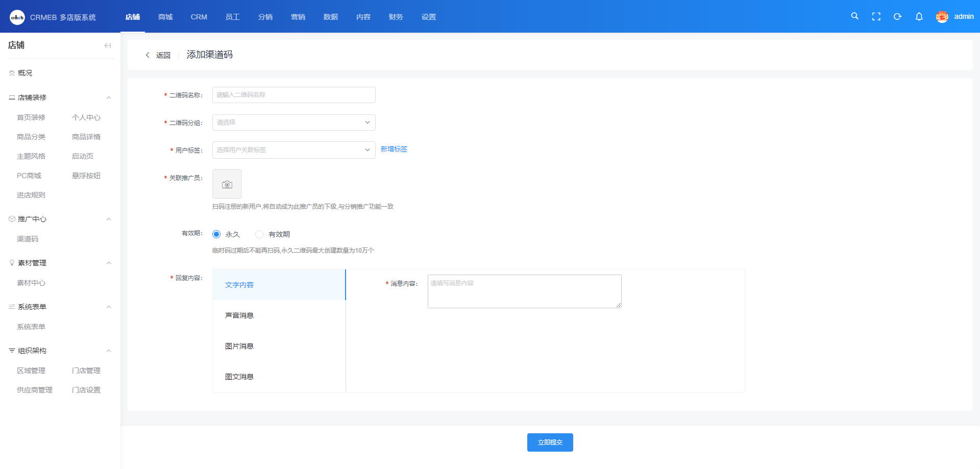Open the 营销 top menu
The height and width of the screenshot is (469, 980).
click(x=298, y=17)
